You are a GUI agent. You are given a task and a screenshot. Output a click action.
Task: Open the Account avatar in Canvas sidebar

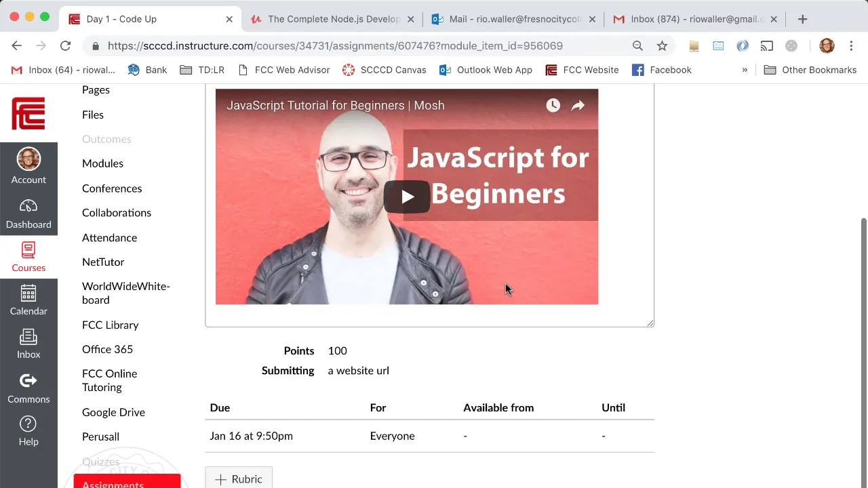point(28,166)
